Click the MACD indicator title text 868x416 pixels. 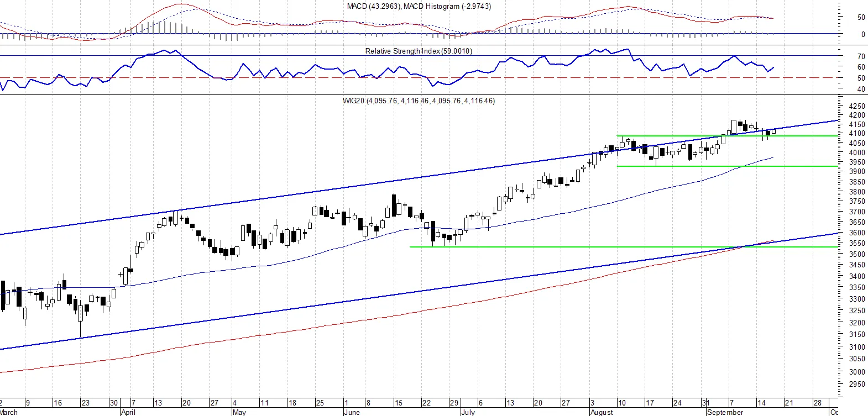pyautogui.click(x=419, y=6)
